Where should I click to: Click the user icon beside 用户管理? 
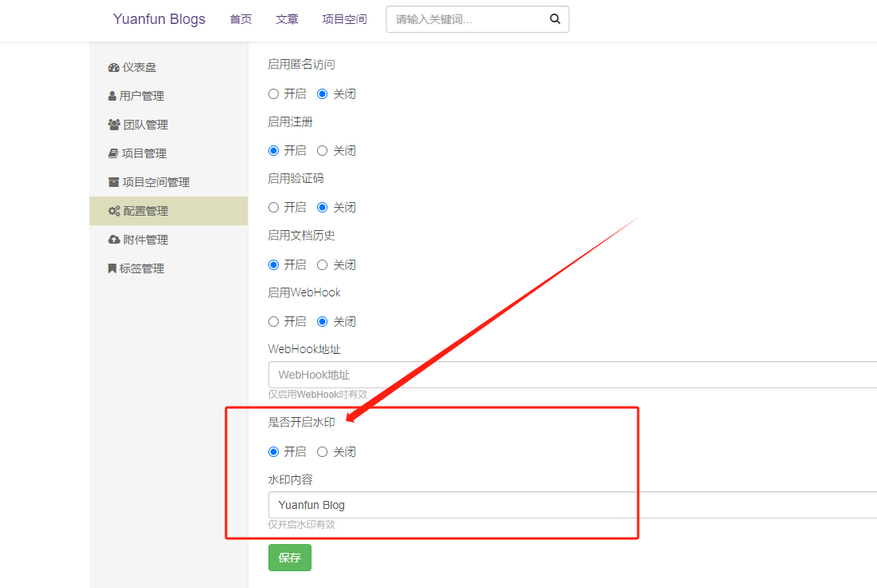pyautogui.click(x=112, y=96)
